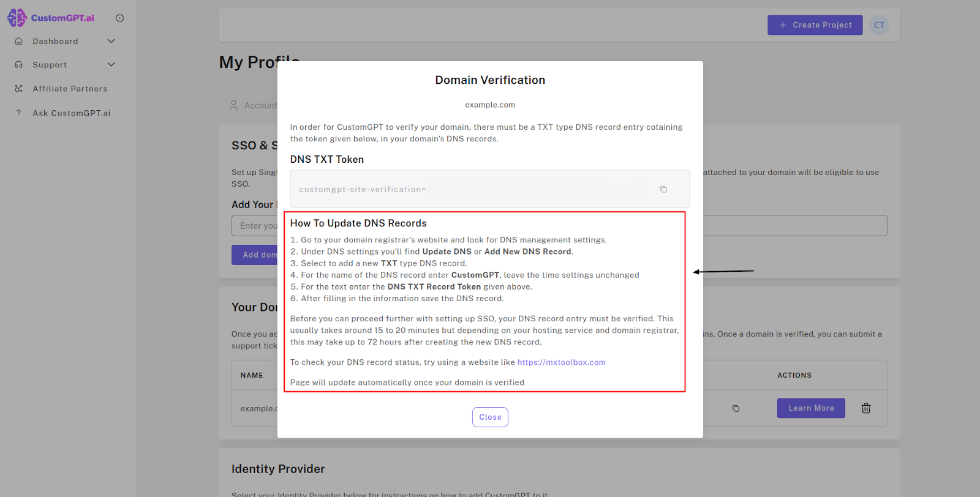This screenshot has height=497, width=980.
Task: Copy the DNS TXT token
Action: point(663,189)
